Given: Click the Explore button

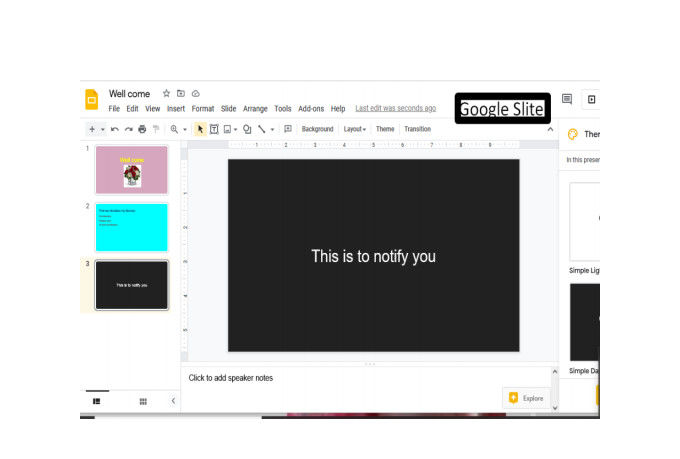Looking at the screenshot, I should (526, 398).
